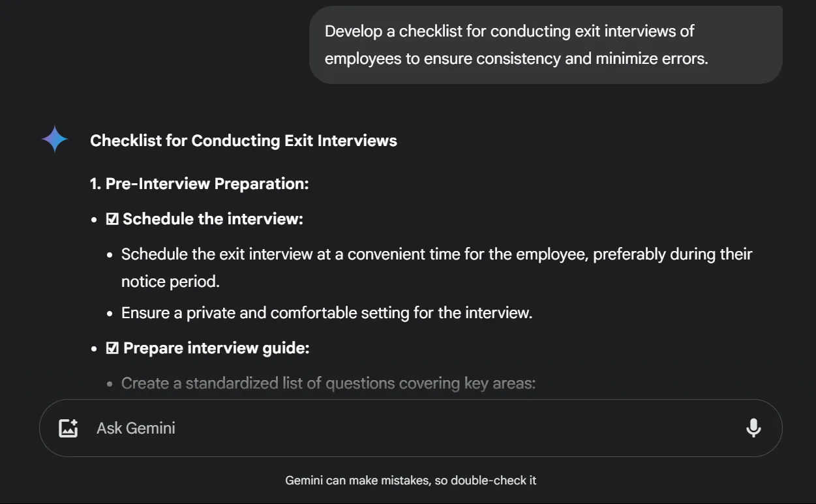This screenshot has height=504, width=816.
Task: Activate the microphone voice input
Action: (753, 428)
